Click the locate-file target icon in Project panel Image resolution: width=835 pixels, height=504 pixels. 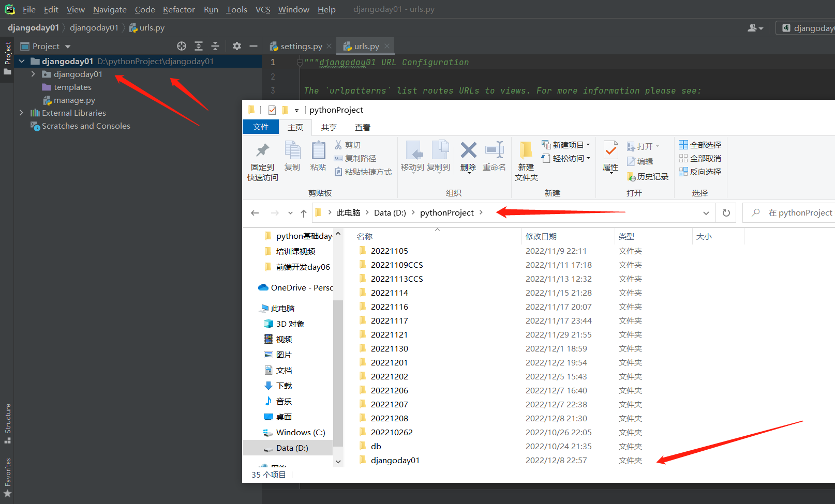(x=182, y=46)
